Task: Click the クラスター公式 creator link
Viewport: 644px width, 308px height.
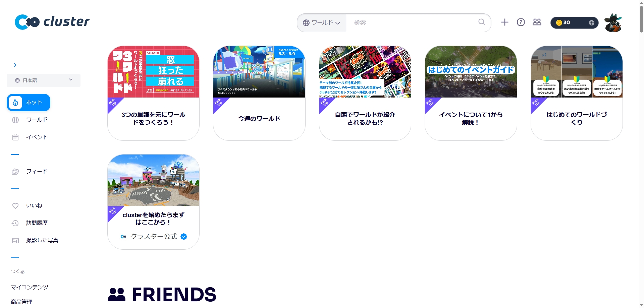Action: click(154, 237)
